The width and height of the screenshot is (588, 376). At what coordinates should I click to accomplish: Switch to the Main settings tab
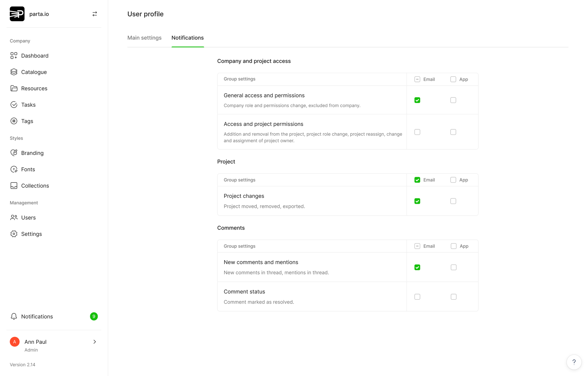point(144,38)
